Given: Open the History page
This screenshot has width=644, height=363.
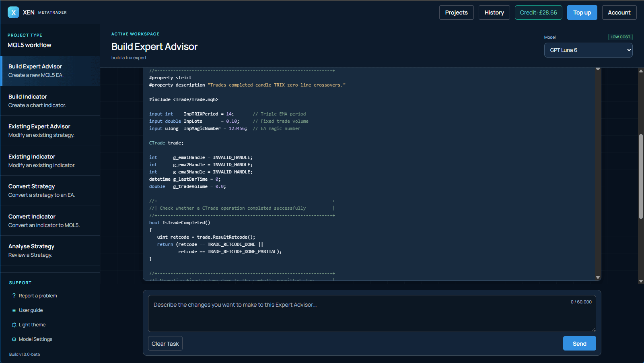Looking at the screenshot, I should pyautogui.click(x=494, y=12).
